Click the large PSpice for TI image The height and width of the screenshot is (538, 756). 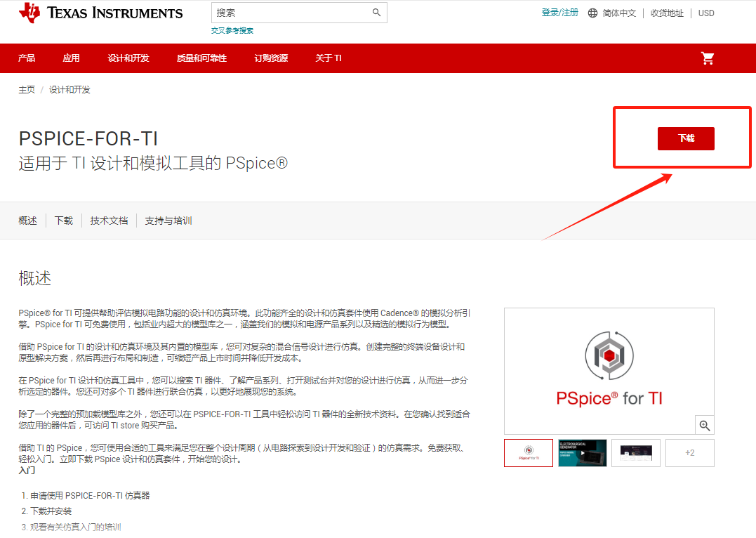coord(609,371)
